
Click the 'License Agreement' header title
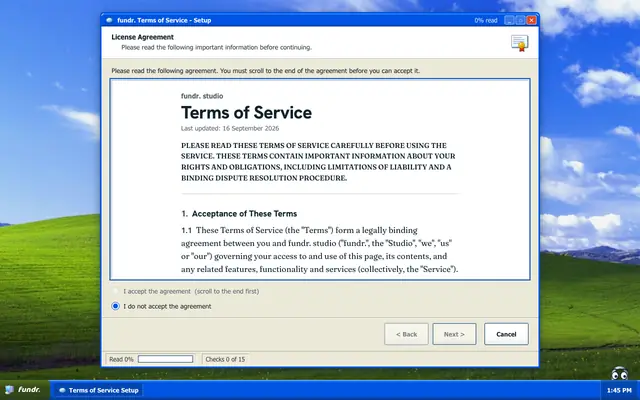coord(142,37)
